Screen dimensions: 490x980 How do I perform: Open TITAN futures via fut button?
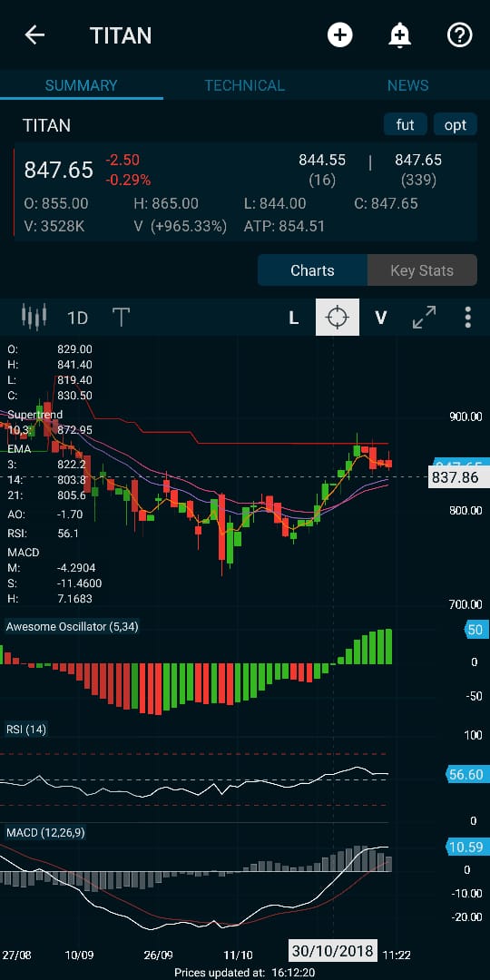click(x=406, y=124)
